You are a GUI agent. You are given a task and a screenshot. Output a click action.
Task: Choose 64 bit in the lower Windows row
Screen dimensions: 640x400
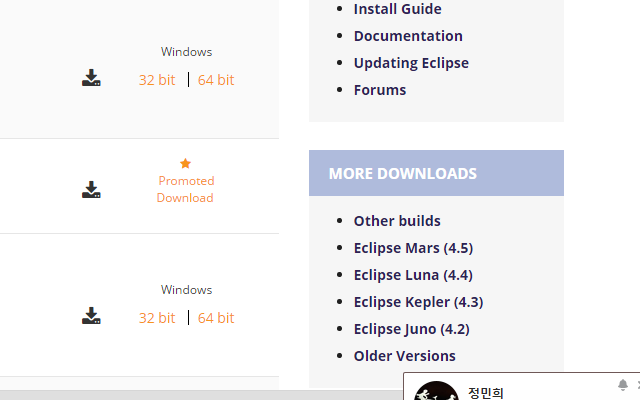tap(216, 318)
